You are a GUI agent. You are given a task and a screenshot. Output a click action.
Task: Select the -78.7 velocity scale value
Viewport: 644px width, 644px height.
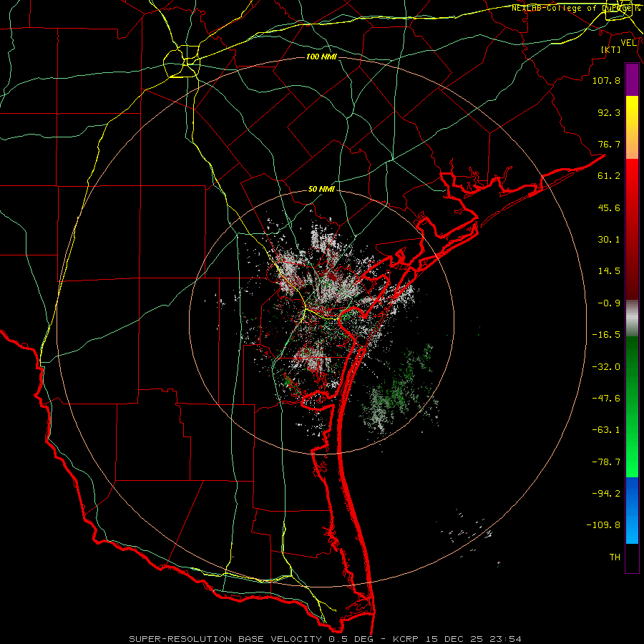pos(606,462)
